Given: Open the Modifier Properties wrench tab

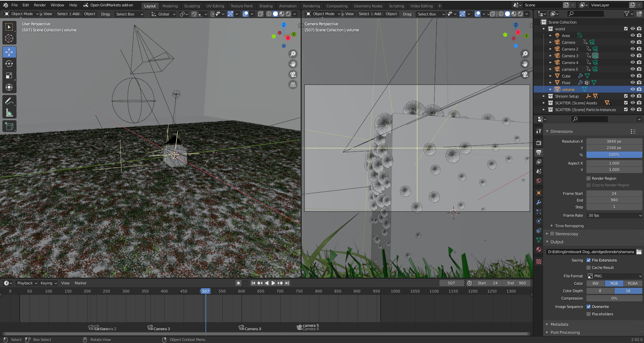Looking at the screenshot, I should point(538,202).
